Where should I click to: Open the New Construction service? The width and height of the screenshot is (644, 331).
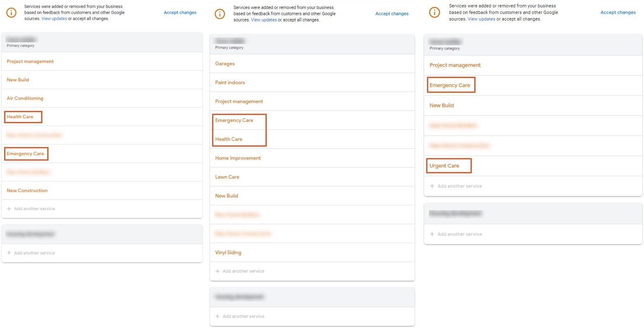tap(27, 191)
